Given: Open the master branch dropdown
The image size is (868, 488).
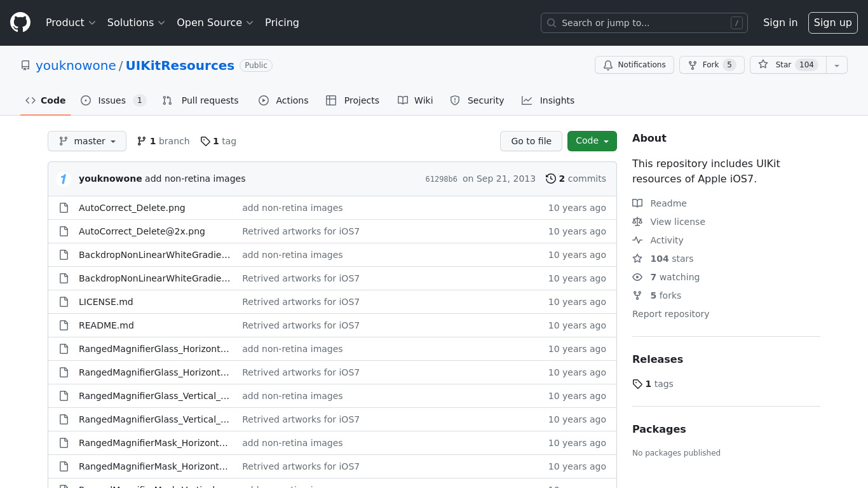Looking at the screenshot, I should pos(87,141).
